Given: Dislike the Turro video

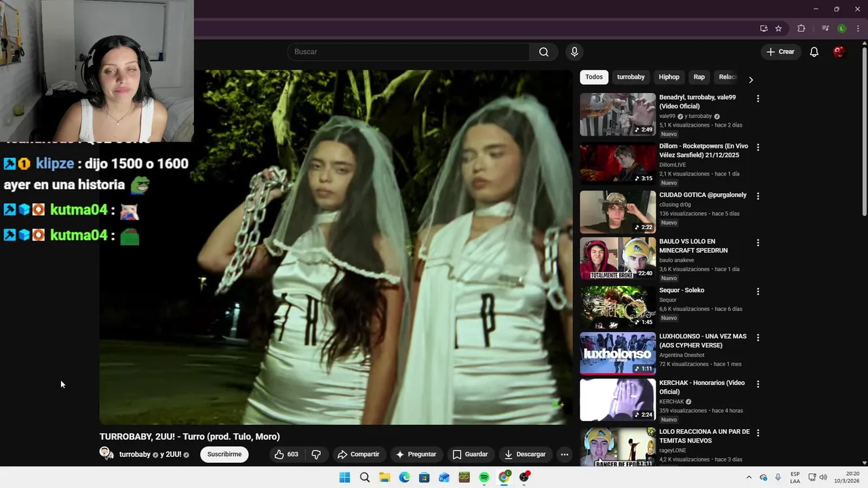Looking at the screenshot, I should (x=316, y=454).
